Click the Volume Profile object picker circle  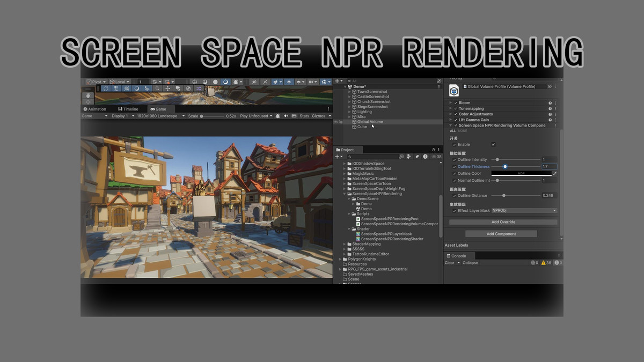(x=550, y=86)
